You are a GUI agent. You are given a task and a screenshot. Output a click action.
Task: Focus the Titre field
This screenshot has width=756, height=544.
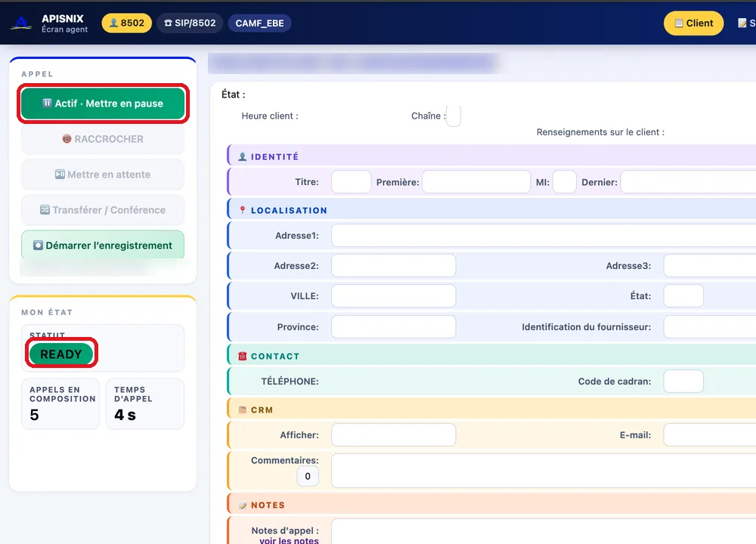[351, 181]
